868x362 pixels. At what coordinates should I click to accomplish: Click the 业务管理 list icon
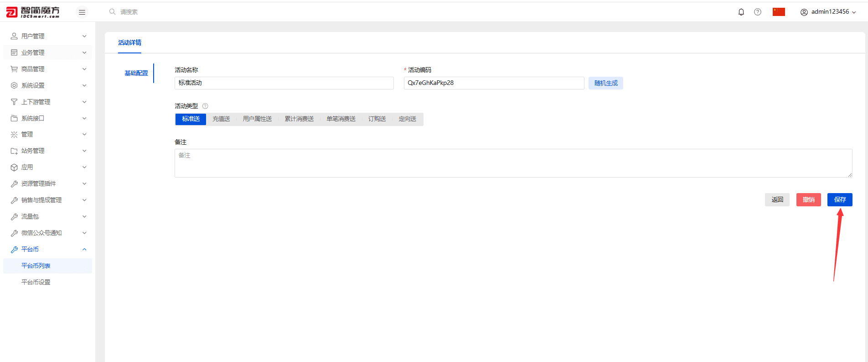pyautogui.click(x=14, y=52)
